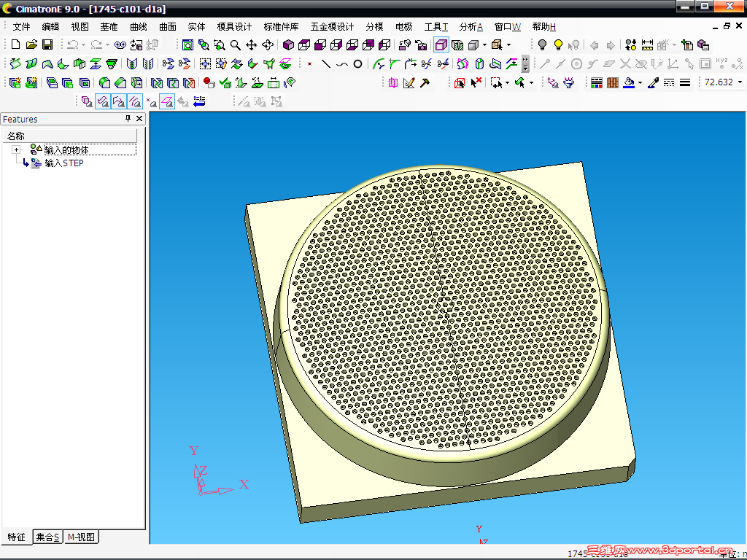
Task: Open the redo history dropdown arrow
Action: click(x=107, y=44)
